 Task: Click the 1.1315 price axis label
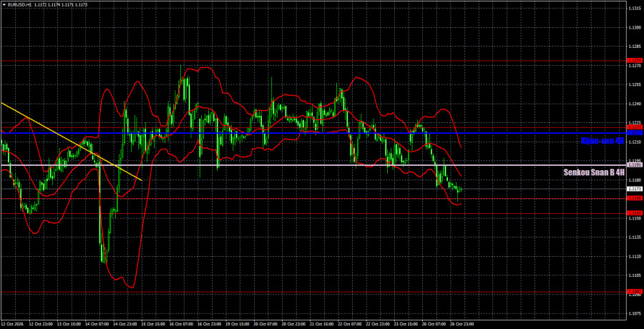(x=635, y=8)
